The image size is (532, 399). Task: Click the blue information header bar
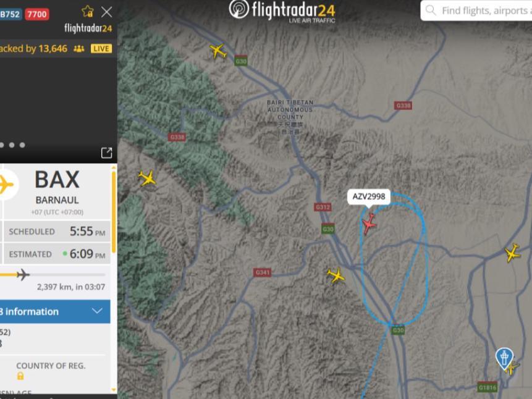pyautogui.click(x=55, y=311)
